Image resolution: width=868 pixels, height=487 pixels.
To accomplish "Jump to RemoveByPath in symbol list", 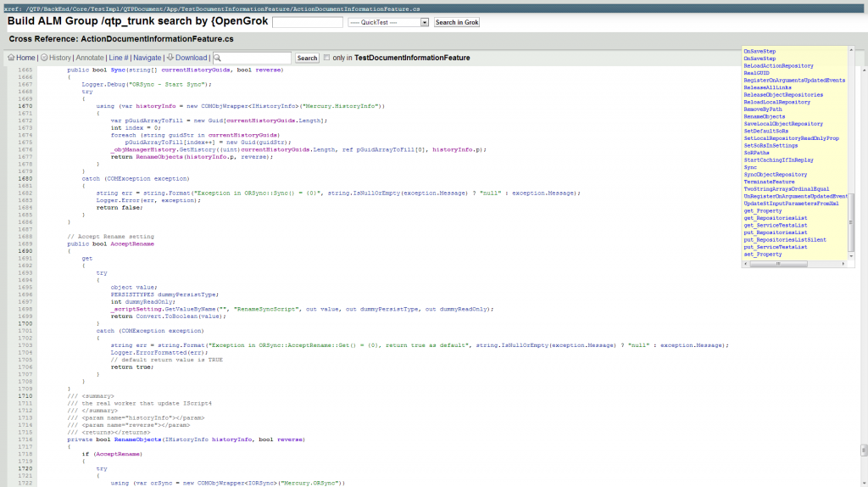I will [763, 109].
